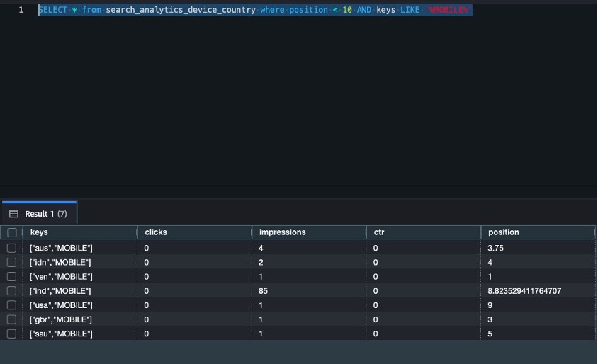Viewport: 598px width, 364px height.
Task: Enable the checkbox for the ["ind","MOBILE"] row
Action: [11, 291]
